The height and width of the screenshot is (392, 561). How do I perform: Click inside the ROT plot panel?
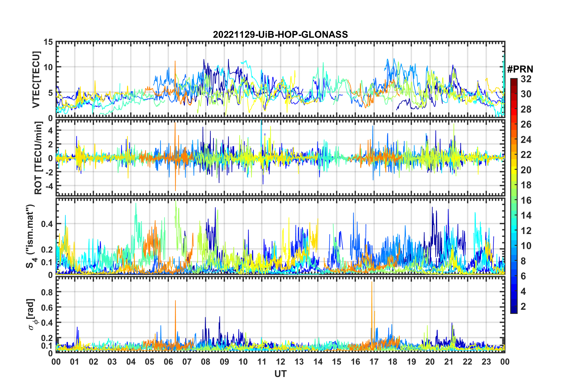tap(280, 158)
